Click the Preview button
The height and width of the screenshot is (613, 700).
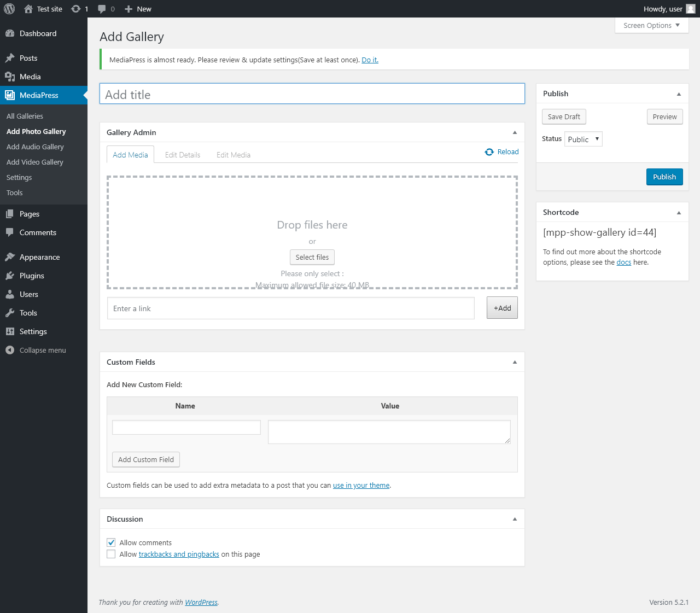(664, 116)
